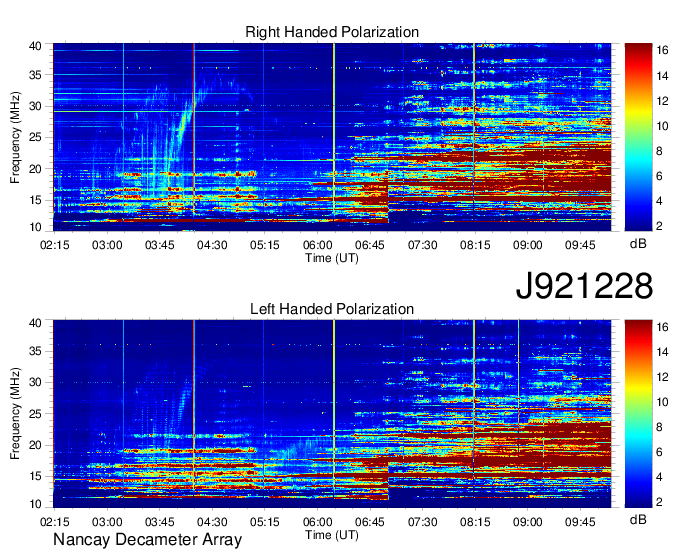Click inside the Right Handed Polarization spectrogram
The width and height of the screenshot is (680, 552).
pyautogui.click(x=332, y=137)
